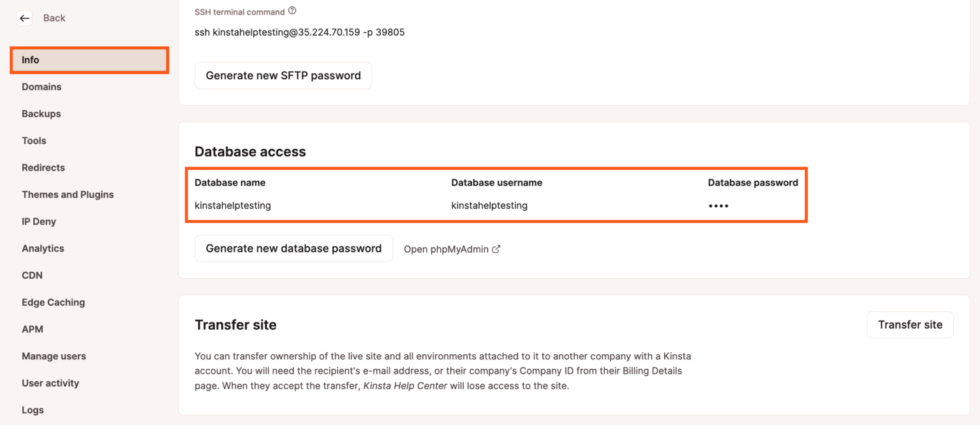Go to Edge Caching section

53,302
